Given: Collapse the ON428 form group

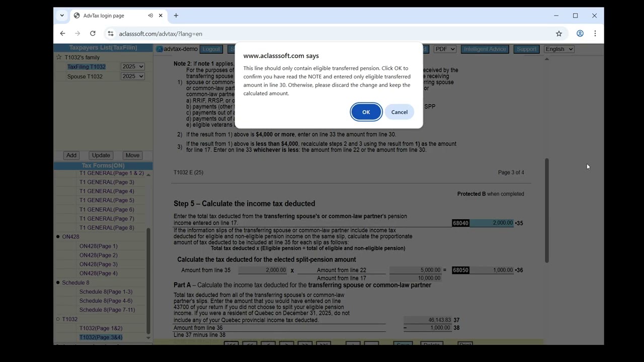Looking at the screenshot, I should tap(58, 237).
